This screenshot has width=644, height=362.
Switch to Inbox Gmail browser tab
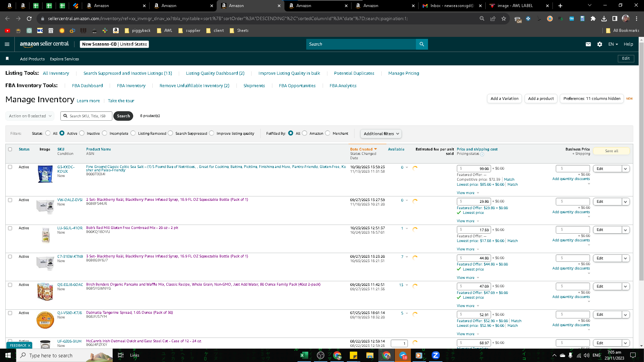click(452, 6)
